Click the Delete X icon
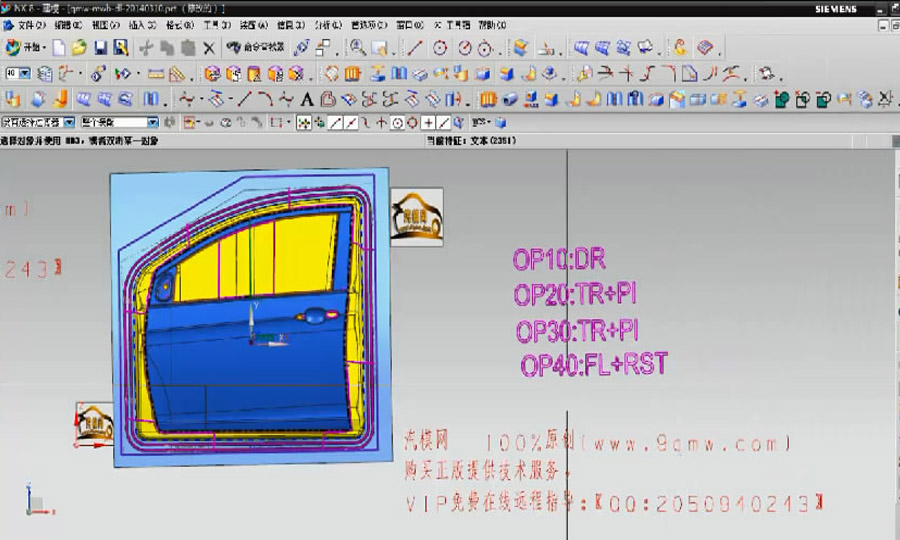The image size is (900, 540). 208,47
